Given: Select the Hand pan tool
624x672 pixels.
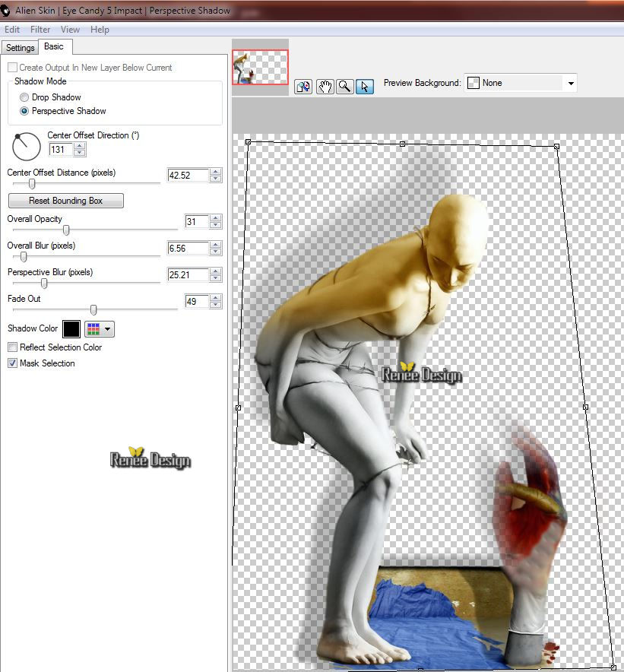Looking at the screenshot, I should pos(325,87).
